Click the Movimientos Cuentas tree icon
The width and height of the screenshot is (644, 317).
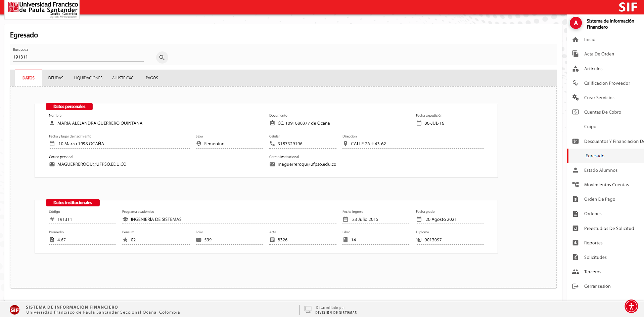(576, 185)
